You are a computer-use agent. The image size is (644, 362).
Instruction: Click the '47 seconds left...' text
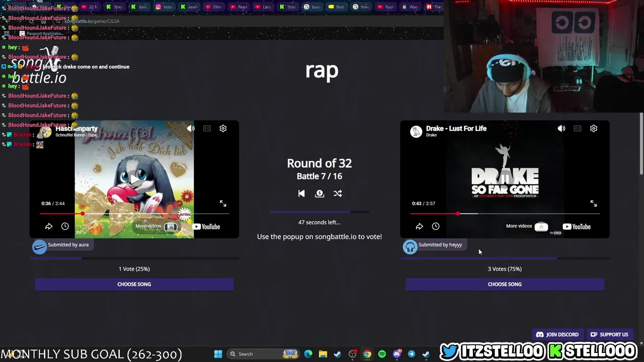319,222
